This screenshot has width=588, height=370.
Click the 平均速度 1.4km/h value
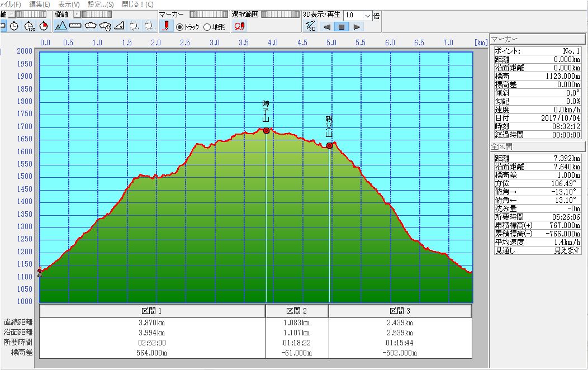[567, 242]
